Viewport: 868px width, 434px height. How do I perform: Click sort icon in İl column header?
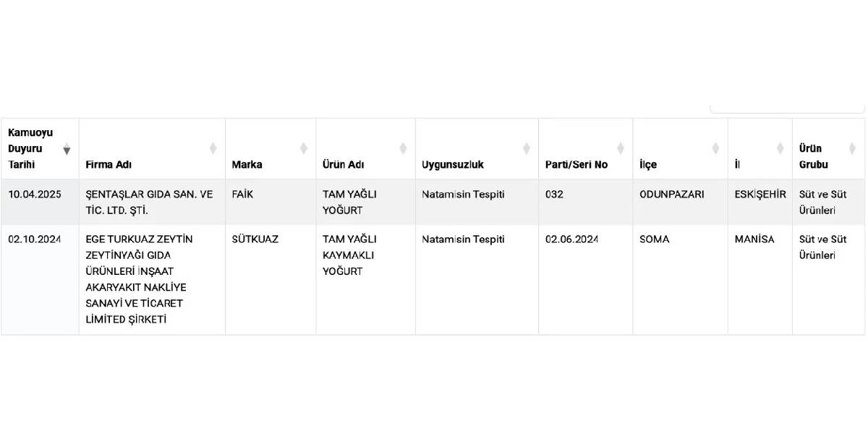click(780, 149)
